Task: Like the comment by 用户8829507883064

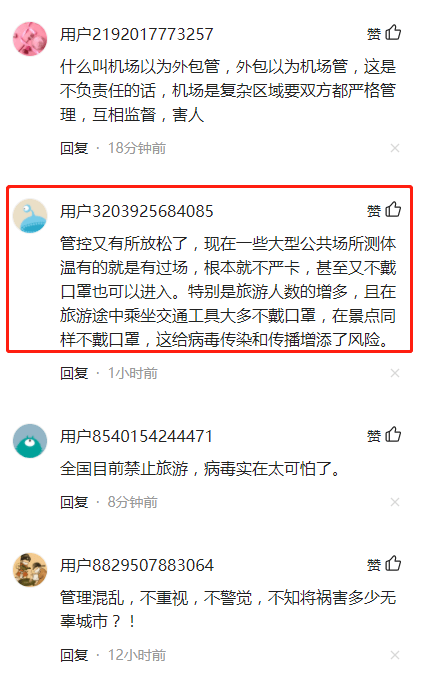Action: (x=384, y=564)
